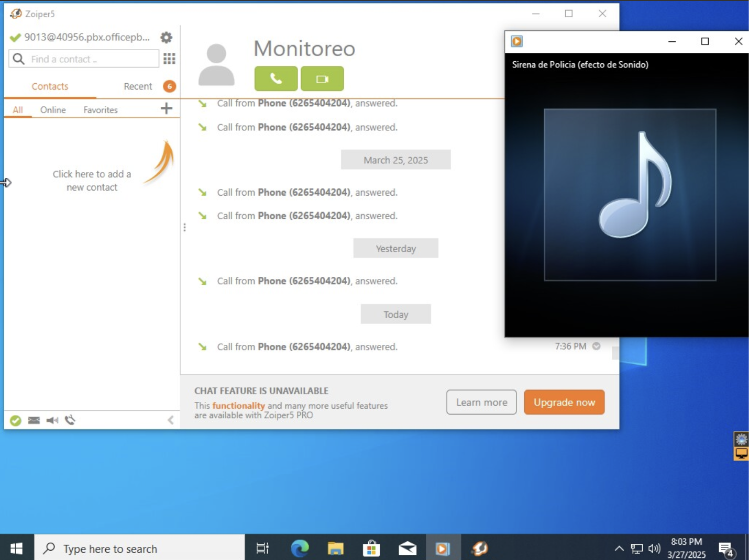Toggle the speaker mute icon in Zoiper footer

(x=52, y=420)
